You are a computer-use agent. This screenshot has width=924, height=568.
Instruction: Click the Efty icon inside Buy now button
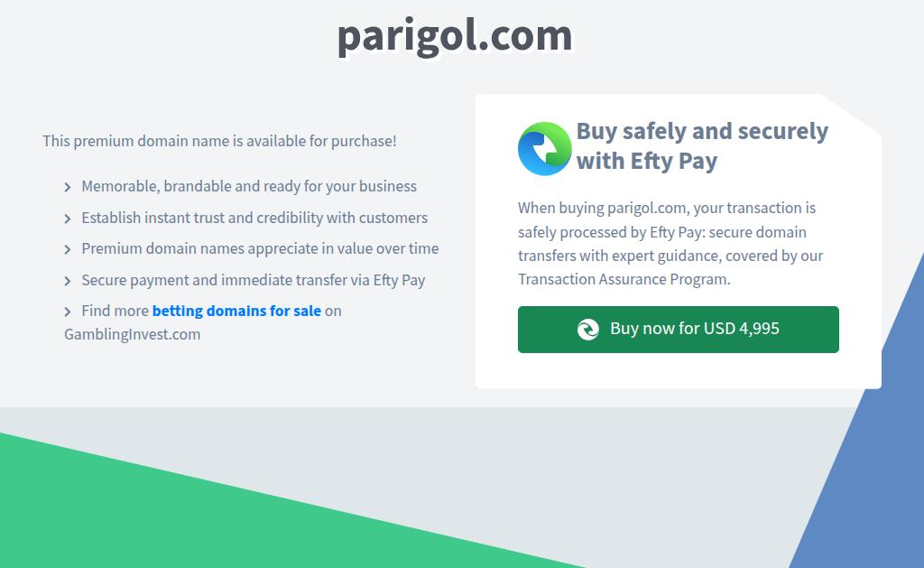tap(588, 329)
